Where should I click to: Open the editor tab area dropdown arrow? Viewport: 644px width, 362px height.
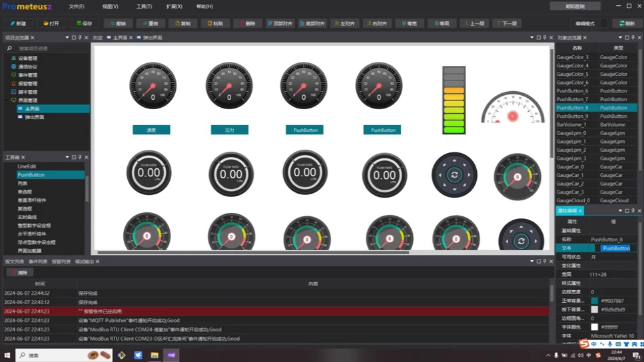[532, 38]
